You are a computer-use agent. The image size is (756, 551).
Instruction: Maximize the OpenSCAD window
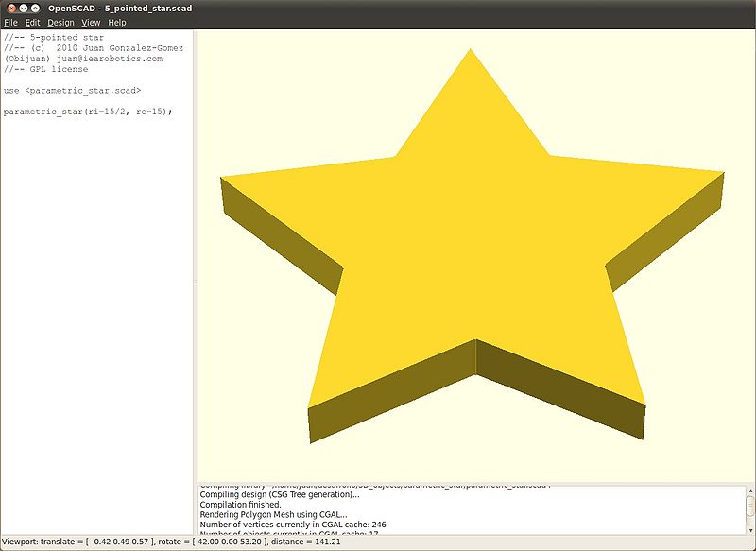pos(37,8)
